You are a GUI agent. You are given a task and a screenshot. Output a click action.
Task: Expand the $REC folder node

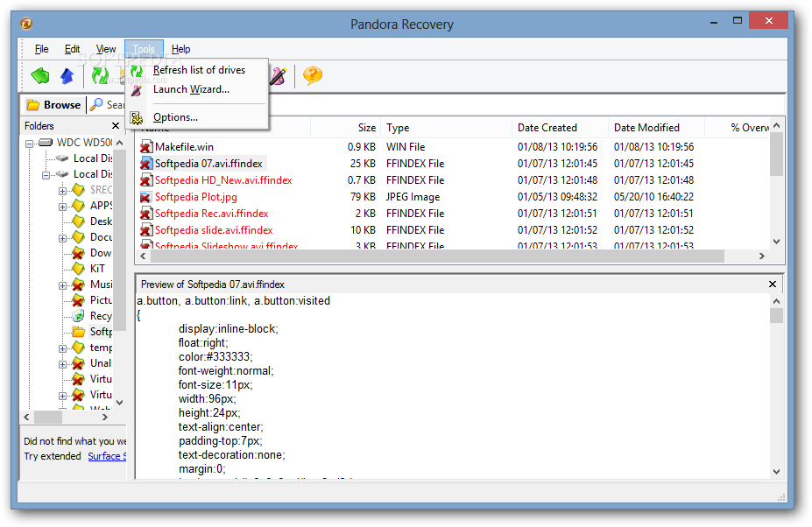62,191
